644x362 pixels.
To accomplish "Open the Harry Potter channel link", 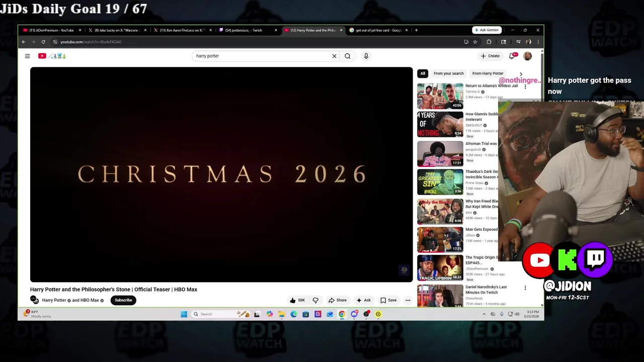I will (54, 300).
